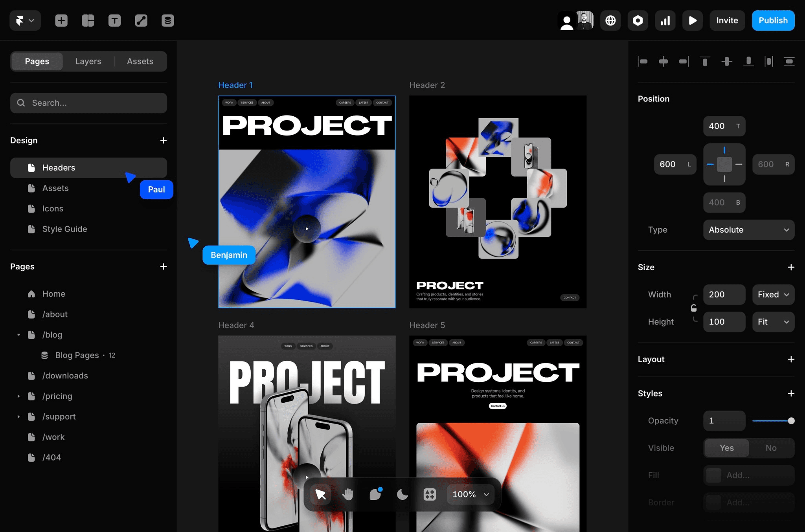
Task: Toggle the bottom constraint pin
Action: (x=724, y=179)
